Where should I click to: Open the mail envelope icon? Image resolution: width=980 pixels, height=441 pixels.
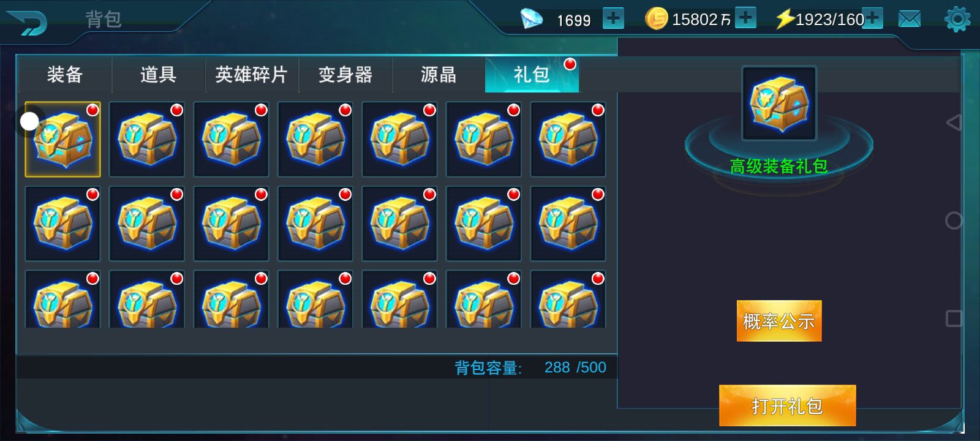coord(909,19)
